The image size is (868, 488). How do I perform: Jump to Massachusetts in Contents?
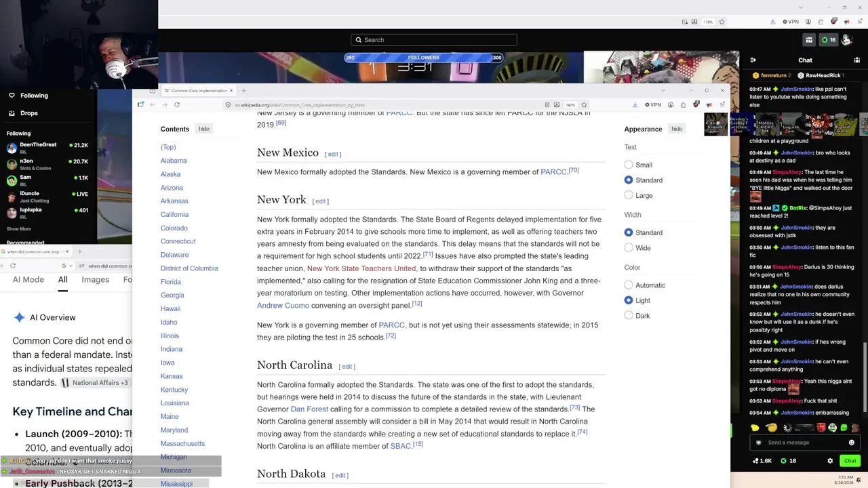(182, 443)
